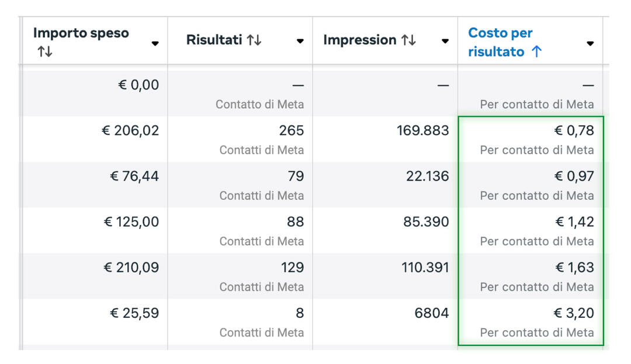
Task: Select the € 3,20 cost per result cell
Action: pos(574,313)
